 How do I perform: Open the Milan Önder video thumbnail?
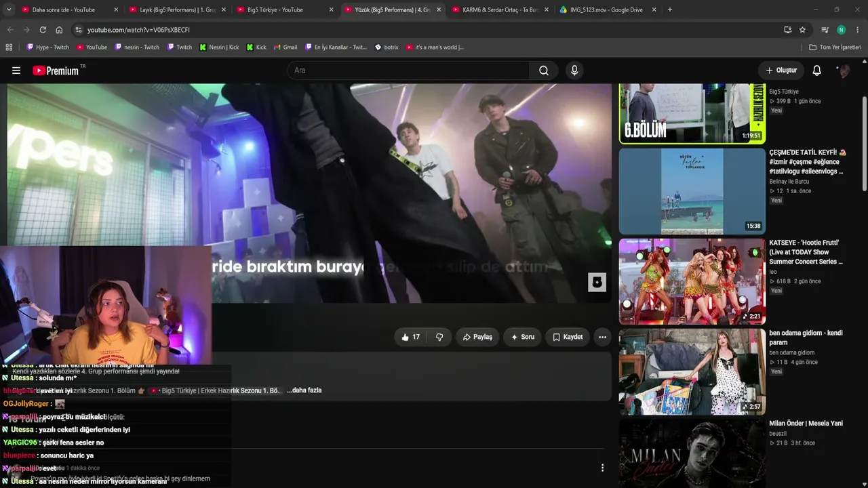click(x=692, y=453)
